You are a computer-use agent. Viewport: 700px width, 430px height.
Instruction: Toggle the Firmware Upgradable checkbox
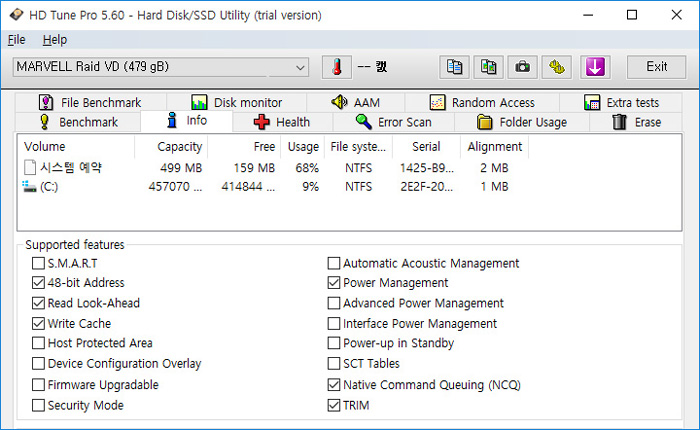click(38, 384)
